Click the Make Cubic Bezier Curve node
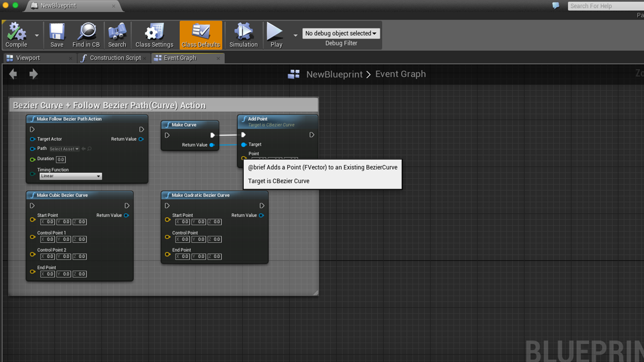This screenshot has height=362, width=644. coord(79,195)
